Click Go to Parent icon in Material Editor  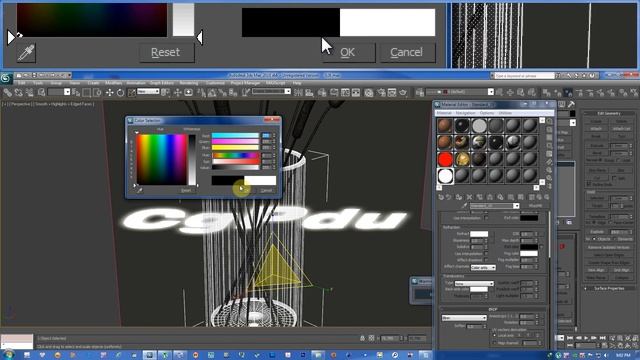click(539, 197)
